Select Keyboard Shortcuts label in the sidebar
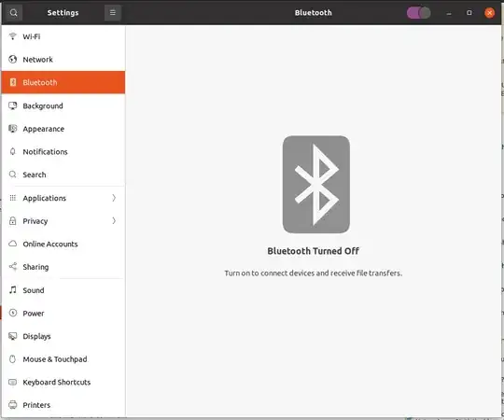504x420 pixels. (x=57, y=382)
